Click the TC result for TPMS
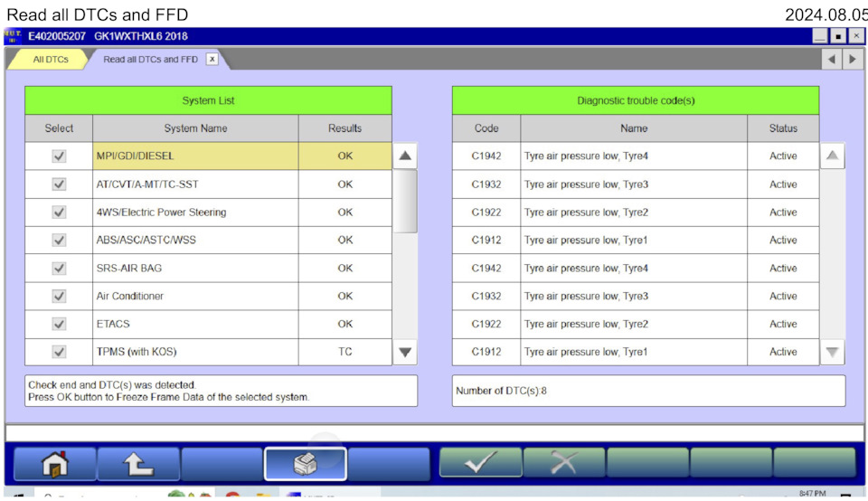The height and width of the screenshot is (501, 868). click(x=344, y=352)
